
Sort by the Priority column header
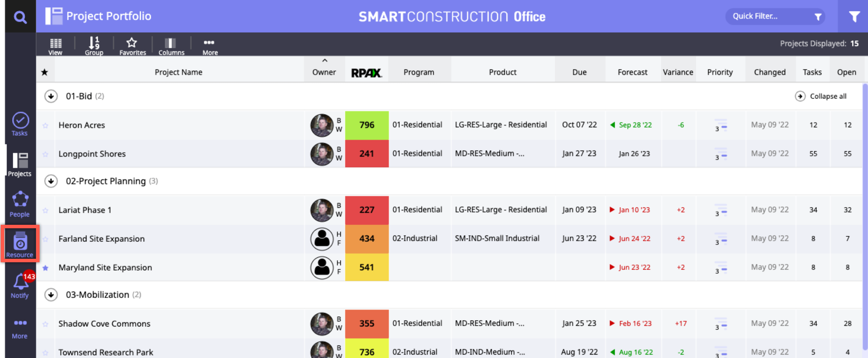click(x=720, y=72)
